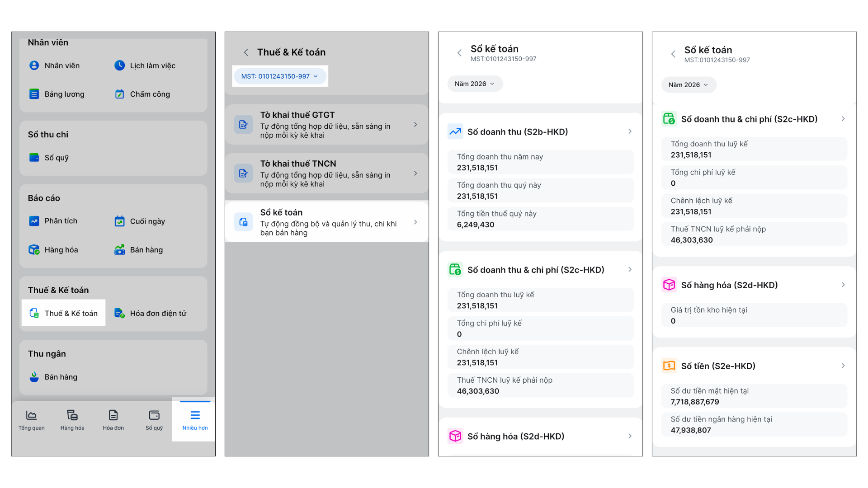Open Bảng lương payroll icon
The width and height of the screenshot is (868, 488).
tap(34, 94)
